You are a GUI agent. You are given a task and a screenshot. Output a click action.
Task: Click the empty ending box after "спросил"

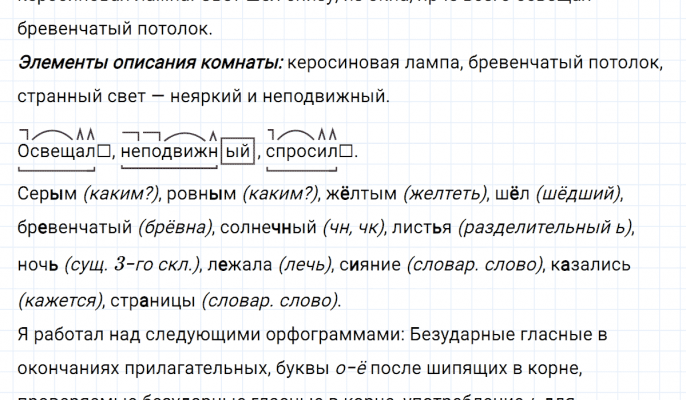pyautogui.click(x=347, y=153)
